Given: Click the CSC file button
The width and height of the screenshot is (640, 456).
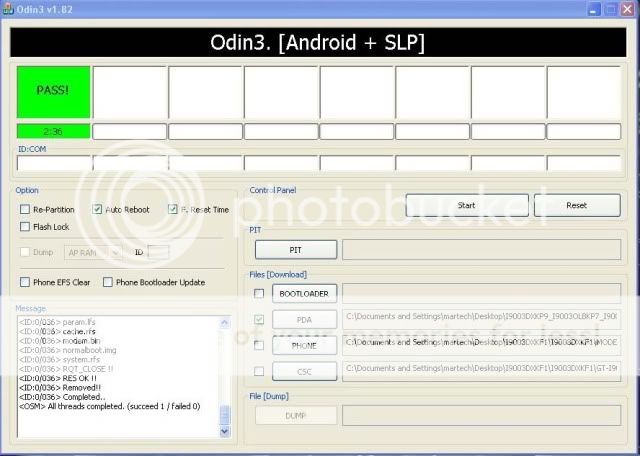Looking at the screenshot, I should pos(304,371).
